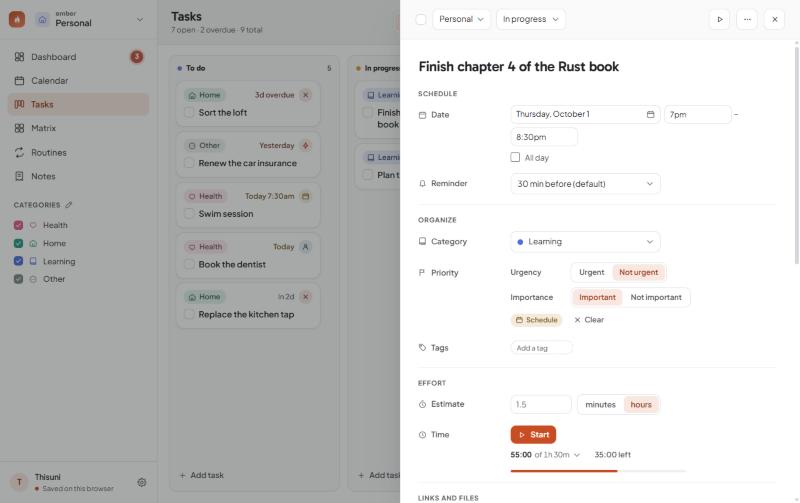The image size is (800, 503).
Task: Expand the 'of 1h 30m' time chevron
Action: pos(577,455)
